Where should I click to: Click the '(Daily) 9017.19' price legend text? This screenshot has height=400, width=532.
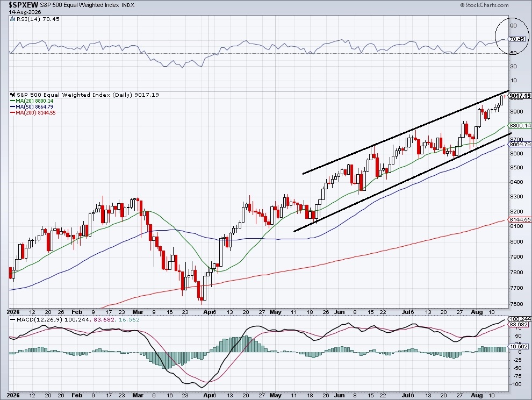[x=136, y=95]
